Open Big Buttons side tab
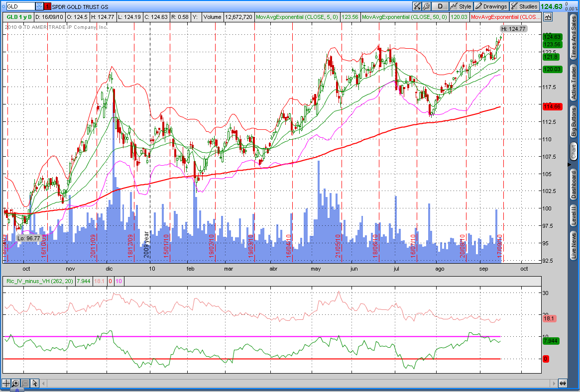The height and width of the screenshot is (392, 580). (574, 122)
